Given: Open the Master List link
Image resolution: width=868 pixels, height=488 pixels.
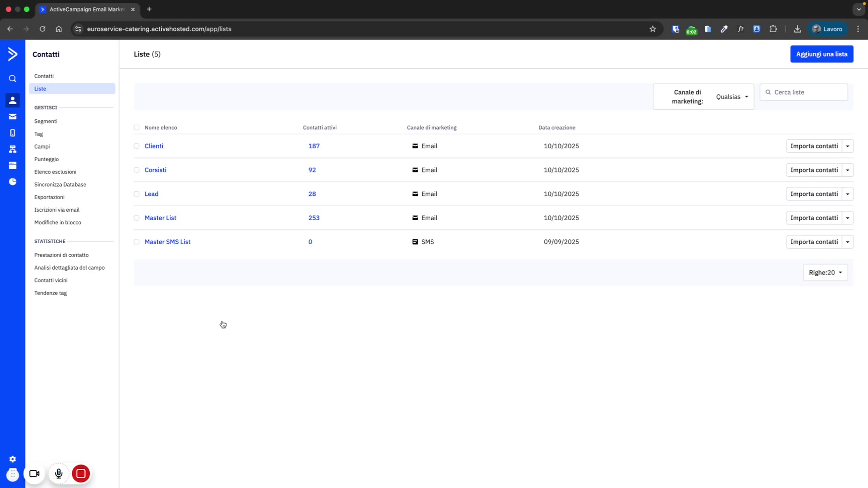Looking at the screenshot, I should pyautogui.click(x=160, y=218).
